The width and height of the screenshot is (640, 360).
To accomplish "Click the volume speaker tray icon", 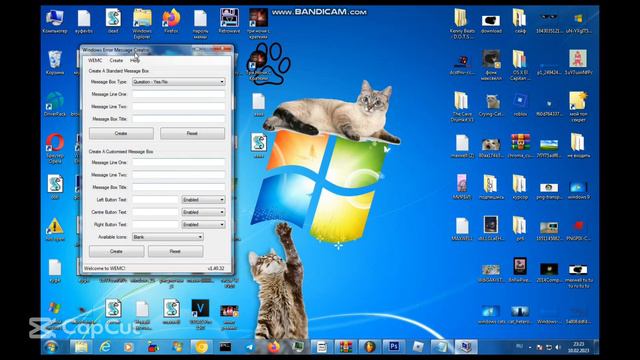I will tap(558, 347).
